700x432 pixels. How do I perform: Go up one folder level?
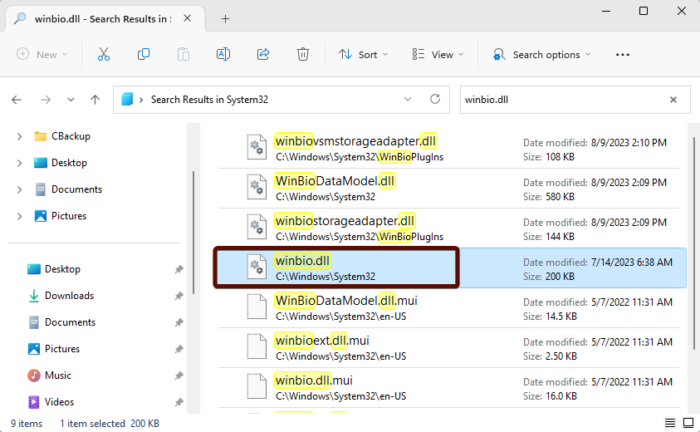pyautogui.click(x=95, y=99)
